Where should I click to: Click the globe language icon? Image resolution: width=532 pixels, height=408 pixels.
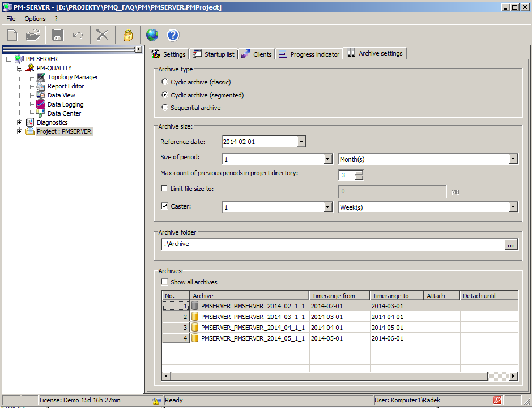click(x=152, y=35)
